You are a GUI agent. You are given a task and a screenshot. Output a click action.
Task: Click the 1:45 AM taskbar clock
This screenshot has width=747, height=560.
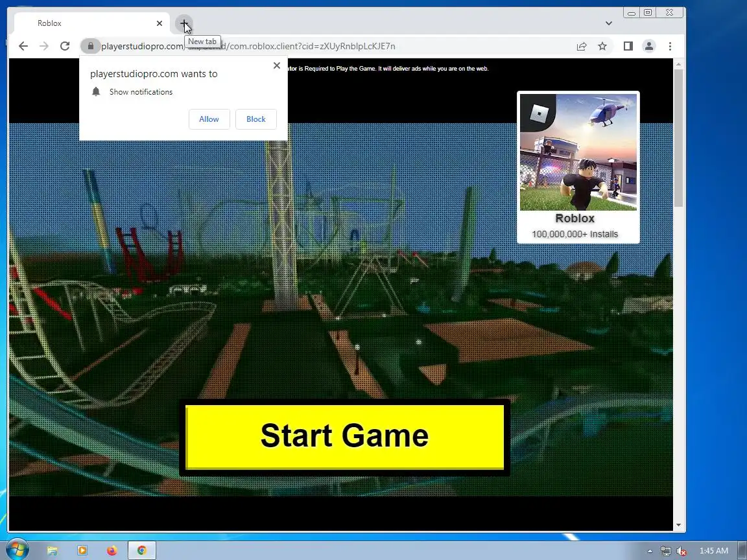pos(714,551)
